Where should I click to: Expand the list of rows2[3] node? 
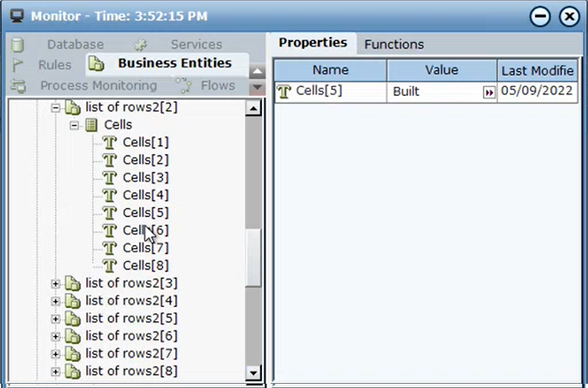[56, 284]
